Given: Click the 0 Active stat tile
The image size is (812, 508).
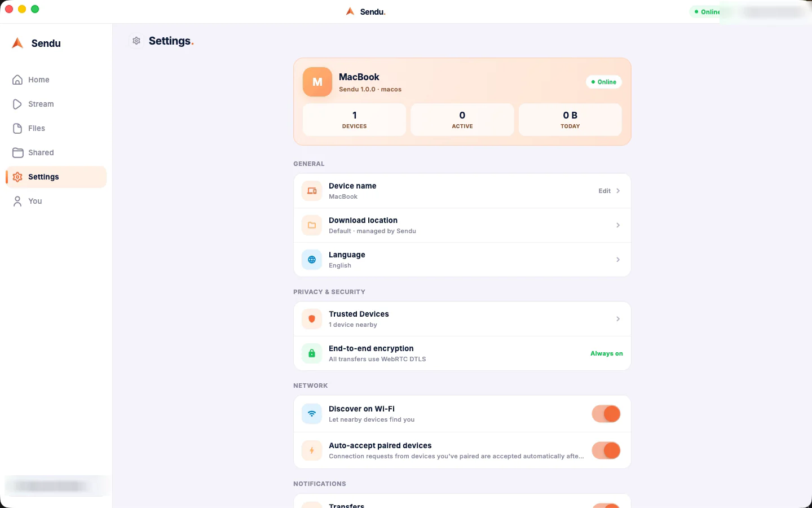Looking at the screenshot, I should (462, 120).
